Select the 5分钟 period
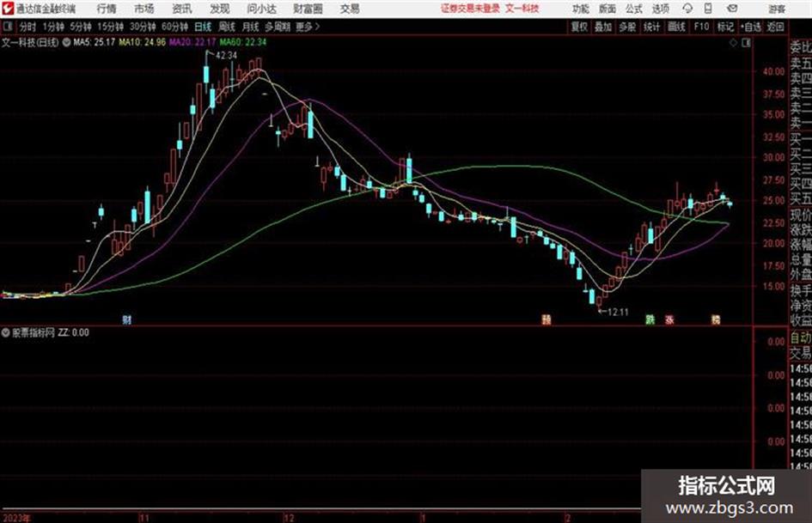This screenshot has width=812, height=523. click(80, 27)
